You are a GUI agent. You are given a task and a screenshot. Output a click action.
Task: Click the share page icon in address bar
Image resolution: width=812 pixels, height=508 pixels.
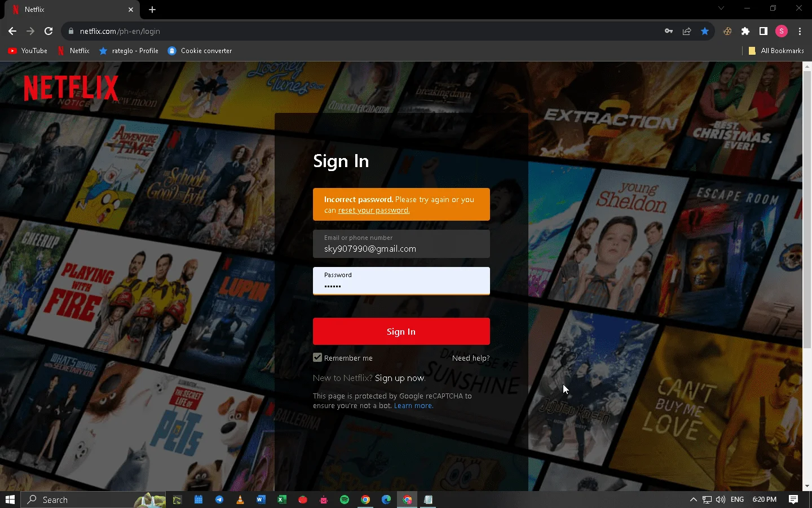point(687,31)
